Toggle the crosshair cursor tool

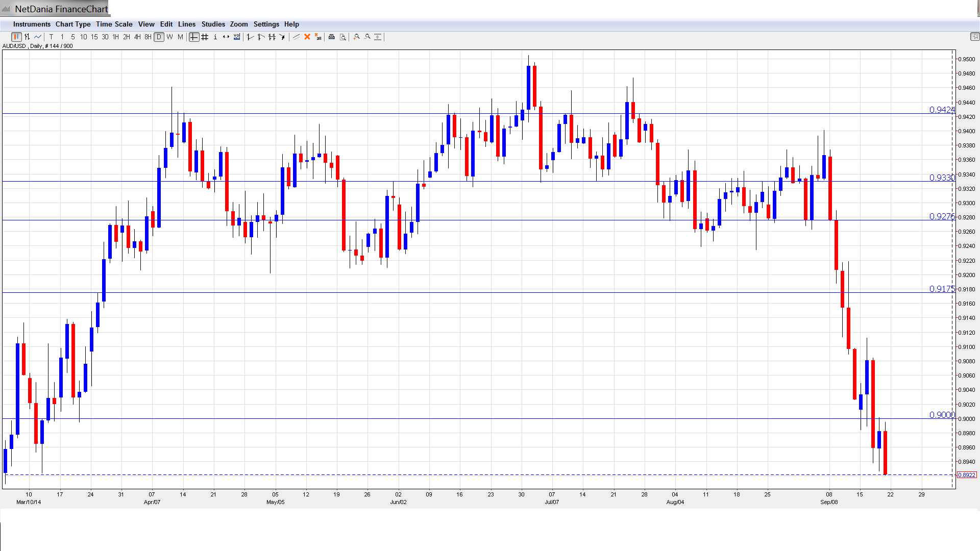(x=194, y=37)
